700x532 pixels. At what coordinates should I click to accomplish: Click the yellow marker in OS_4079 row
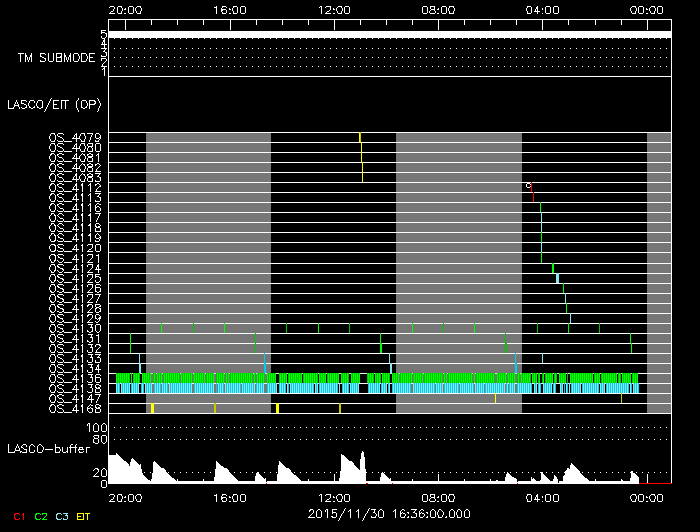point(360,137)
